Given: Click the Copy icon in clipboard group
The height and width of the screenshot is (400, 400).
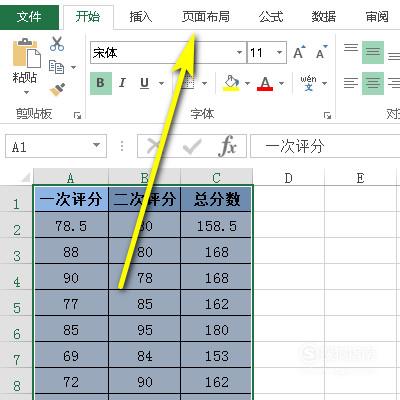Looking at the screenshot, I should click(x=56, y=67).
